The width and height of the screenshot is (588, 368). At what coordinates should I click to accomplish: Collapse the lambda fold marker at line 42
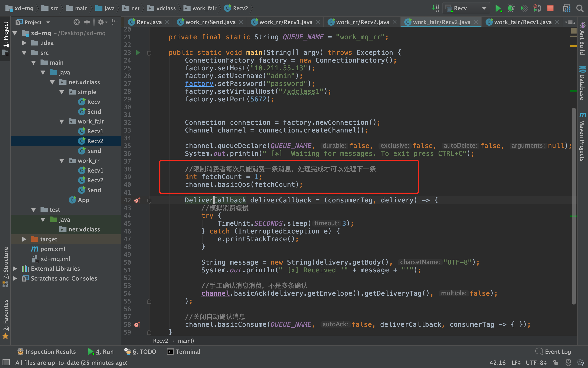[x=149, y=201]
